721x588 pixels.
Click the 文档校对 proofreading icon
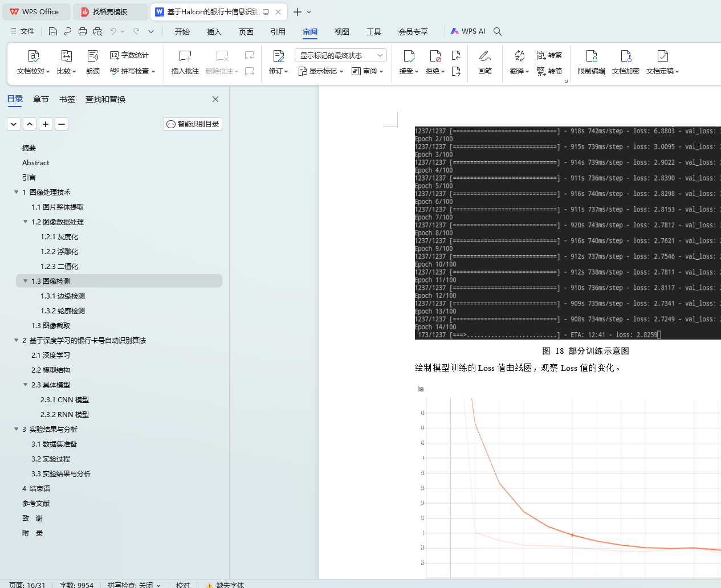34,56
